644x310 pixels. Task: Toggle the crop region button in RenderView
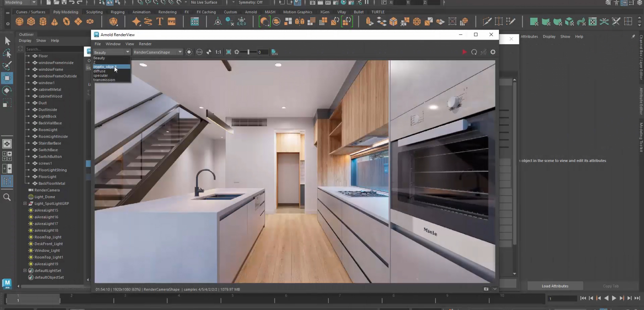[x=228, y=52]
